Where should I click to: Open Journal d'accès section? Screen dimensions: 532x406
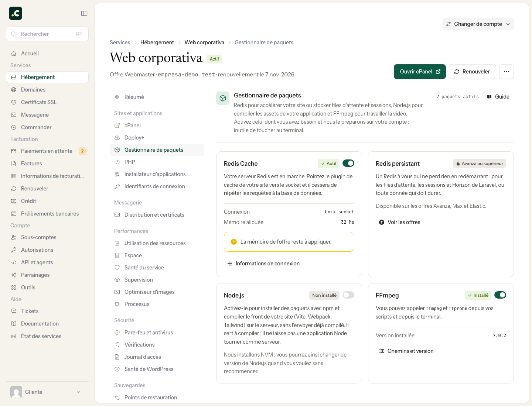(157, 357)
